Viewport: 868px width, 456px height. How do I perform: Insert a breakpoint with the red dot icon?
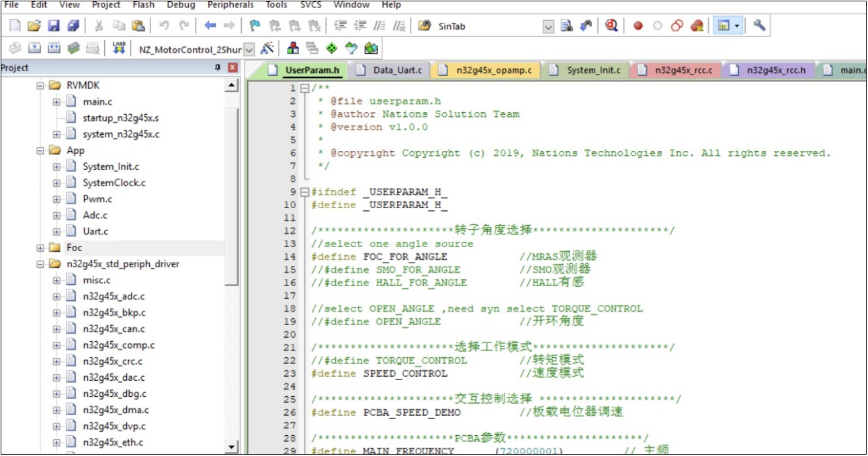(638, 26)
